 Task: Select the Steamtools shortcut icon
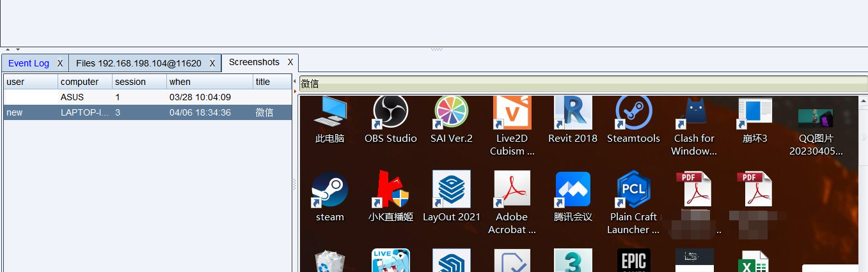coord(633,113)
